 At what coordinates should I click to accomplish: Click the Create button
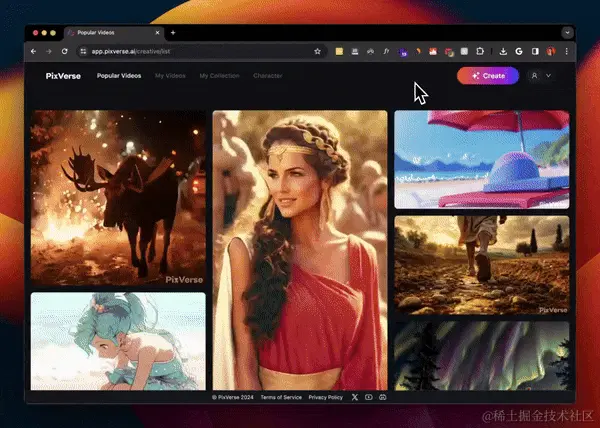click(x=488, y=76)
